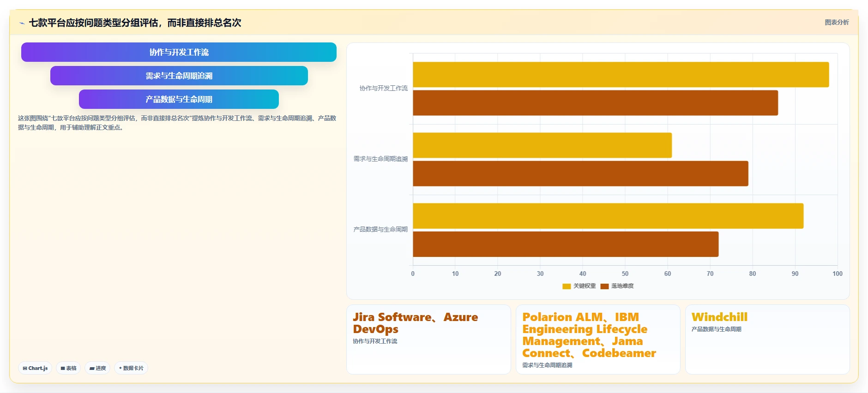Click the 进度 tag chip
868x393 pixels.
pos(97,368)
